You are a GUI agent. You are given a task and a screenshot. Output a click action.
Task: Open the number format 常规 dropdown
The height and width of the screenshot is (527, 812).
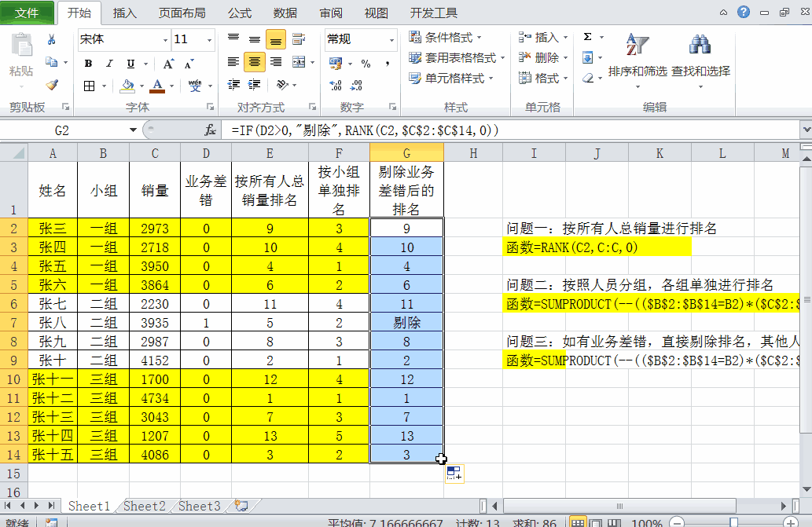[x=391, y=40]
